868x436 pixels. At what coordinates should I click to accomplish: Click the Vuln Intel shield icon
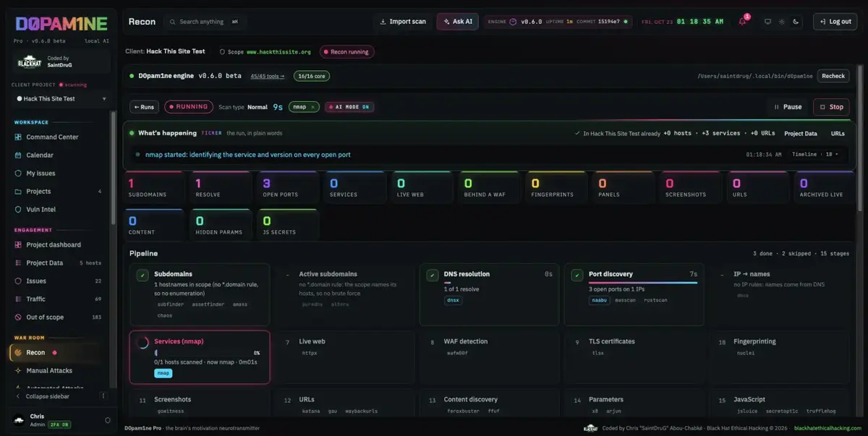click(19, 209)
